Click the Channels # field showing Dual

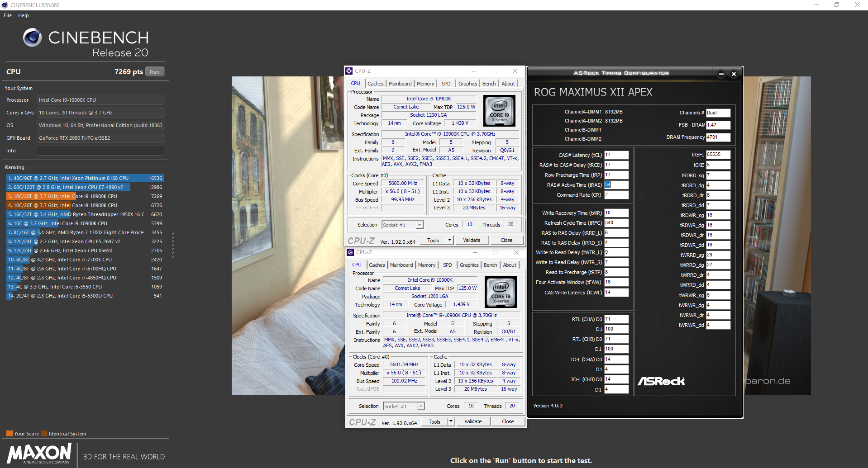tap(718, 113)
